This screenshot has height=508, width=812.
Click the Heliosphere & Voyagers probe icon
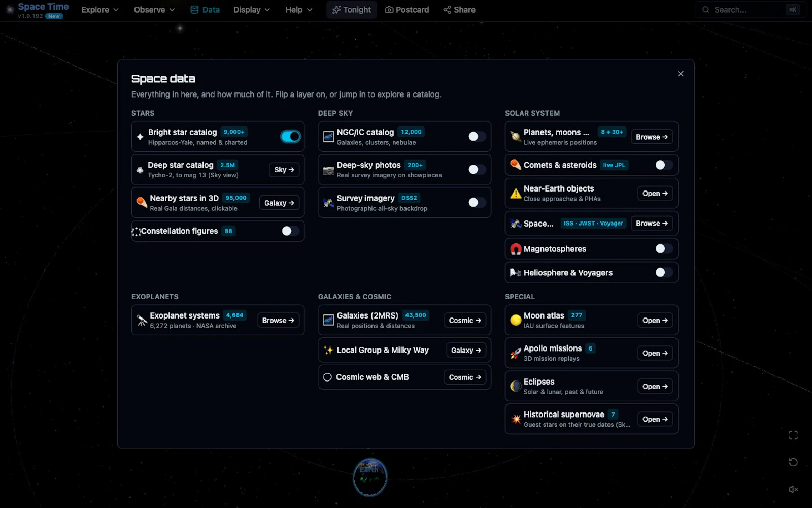(x=516, y=273)
